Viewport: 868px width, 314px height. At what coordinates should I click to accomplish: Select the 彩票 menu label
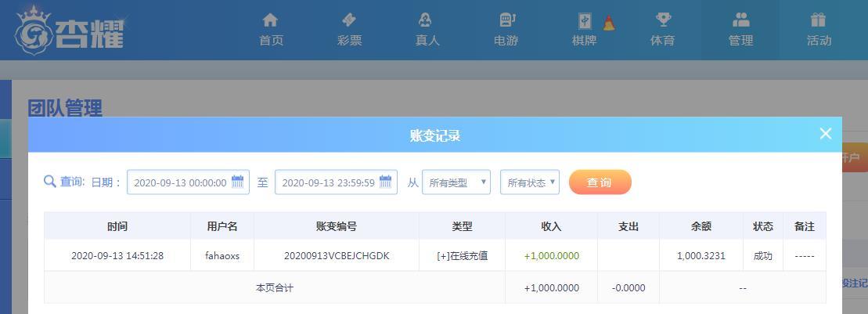point(349,41)
